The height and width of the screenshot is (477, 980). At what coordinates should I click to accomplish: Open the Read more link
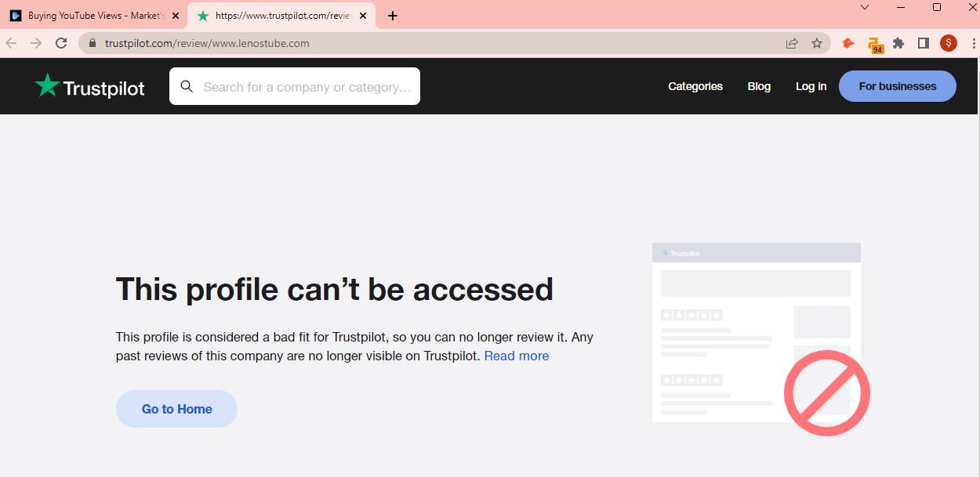tap(517, 356)
